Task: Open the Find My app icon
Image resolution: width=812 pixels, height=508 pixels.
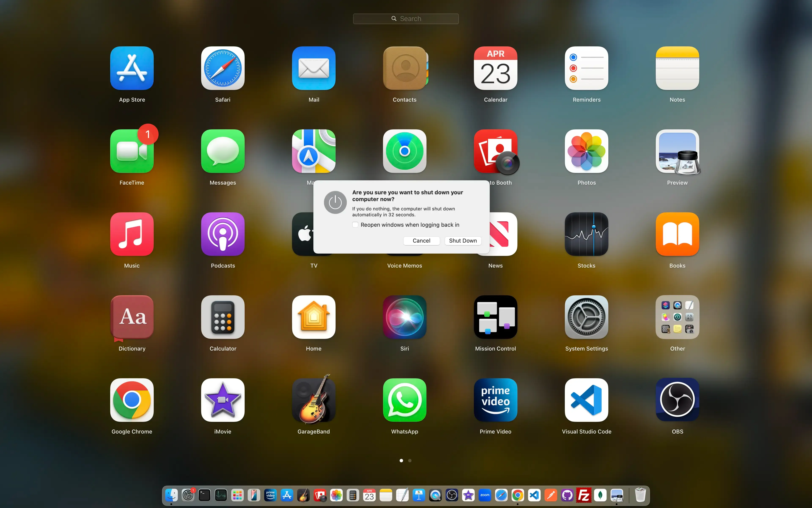Action: [x=405, y=151]
